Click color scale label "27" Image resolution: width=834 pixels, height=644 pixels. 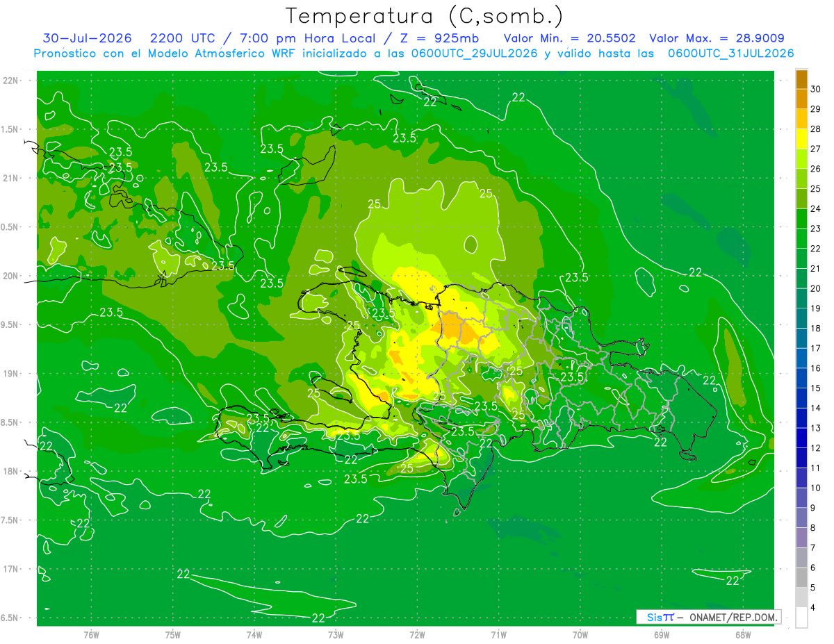pyautogui.click(x=816, y=149)
